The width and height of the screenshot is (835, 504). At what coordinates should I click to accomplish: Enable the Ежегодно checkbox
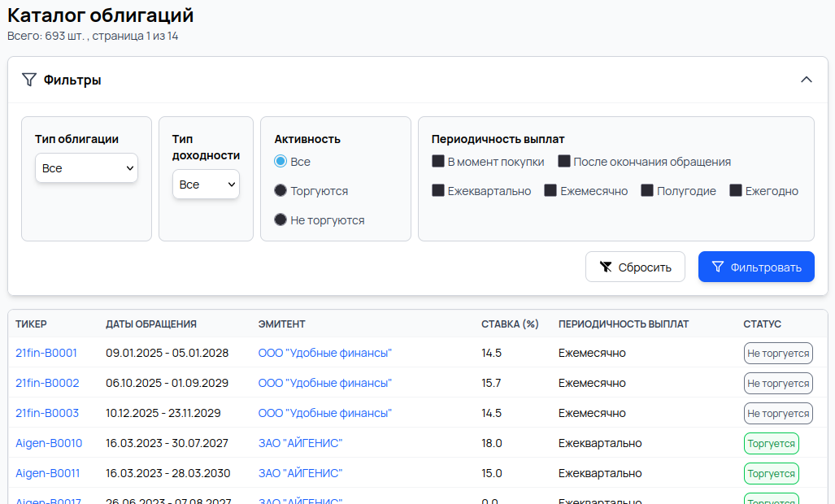736,191
